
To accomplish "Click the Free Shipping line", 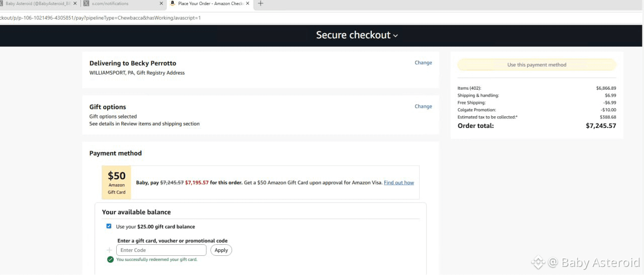I will pos(536,103).
